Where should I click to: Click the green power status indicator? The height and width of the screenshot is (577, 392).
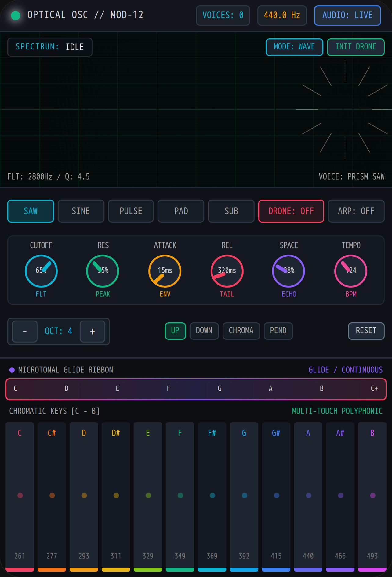[x=16, y=15]
